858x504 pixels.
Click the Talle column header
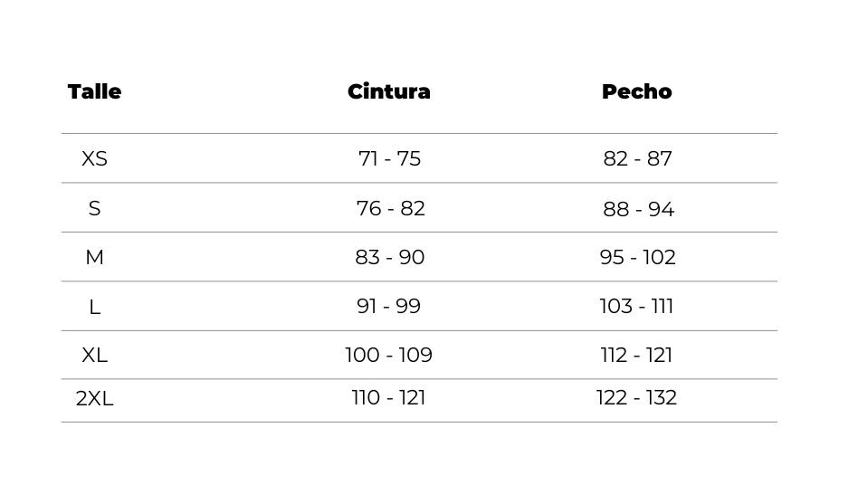coord(95,91)
